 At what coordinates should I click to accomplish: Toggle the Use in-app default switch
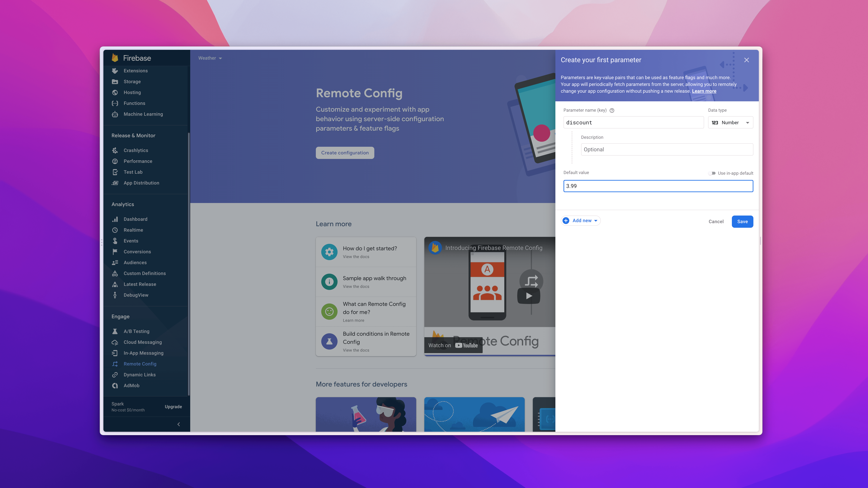(x=712, y=173)
